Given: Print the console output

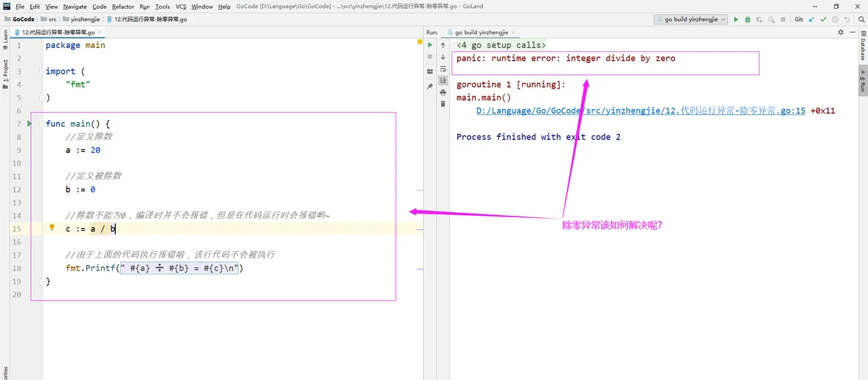Looking at the screenshot, I should (443, 92).
